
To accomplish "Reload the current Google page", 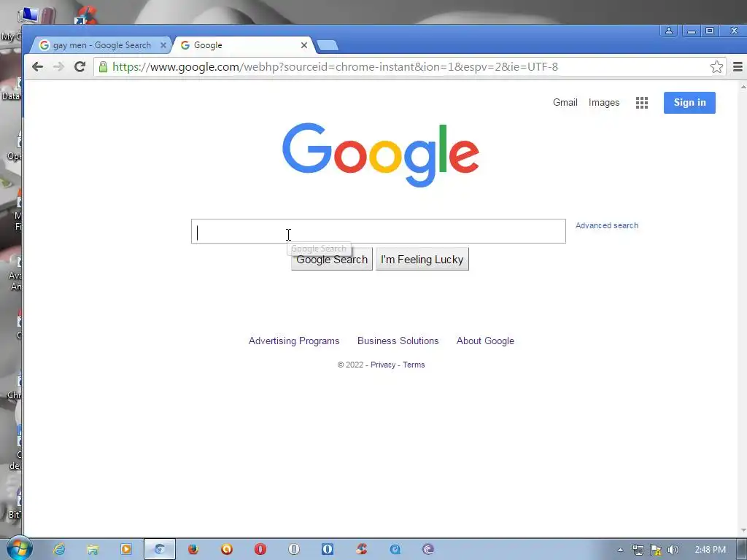I will [80, 66].
